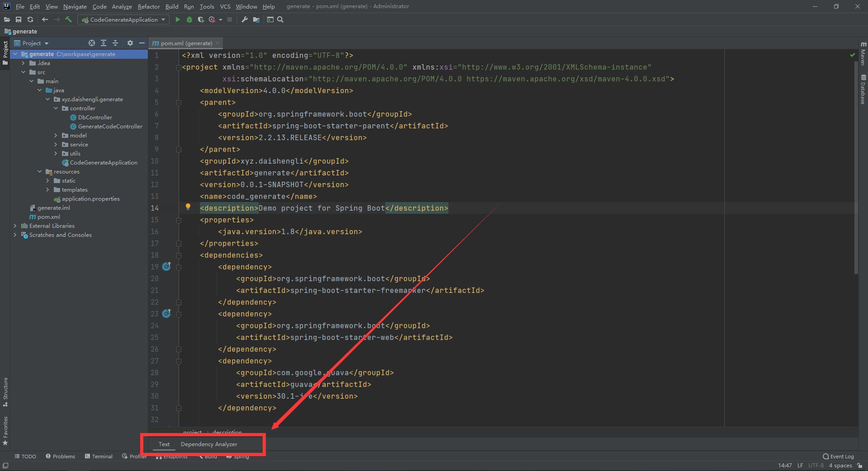Open the Problems tool window
868x471 pixels.
click(61, 457)
